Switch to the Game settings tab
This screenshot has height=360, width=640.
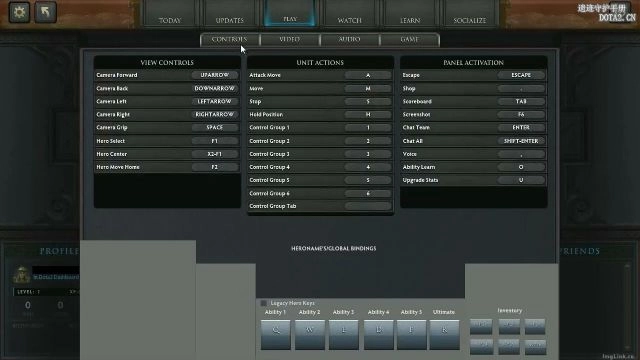[x=409, y=40]
